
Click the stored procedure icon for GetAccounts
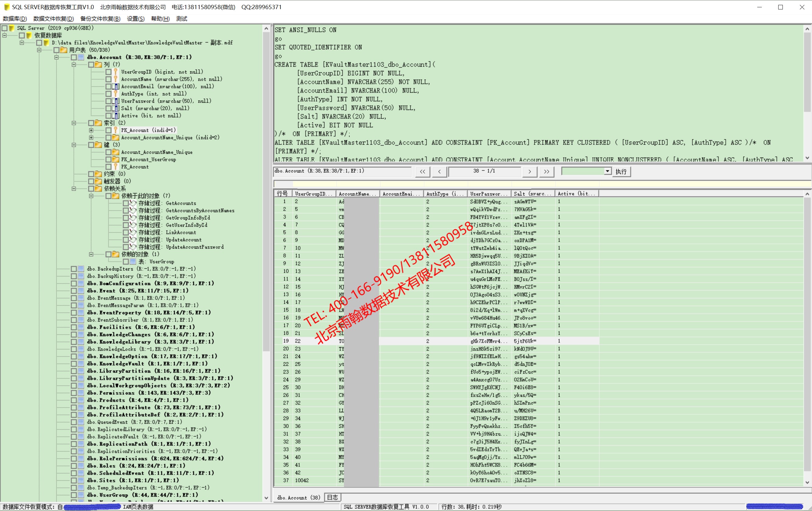coord(133,203)
